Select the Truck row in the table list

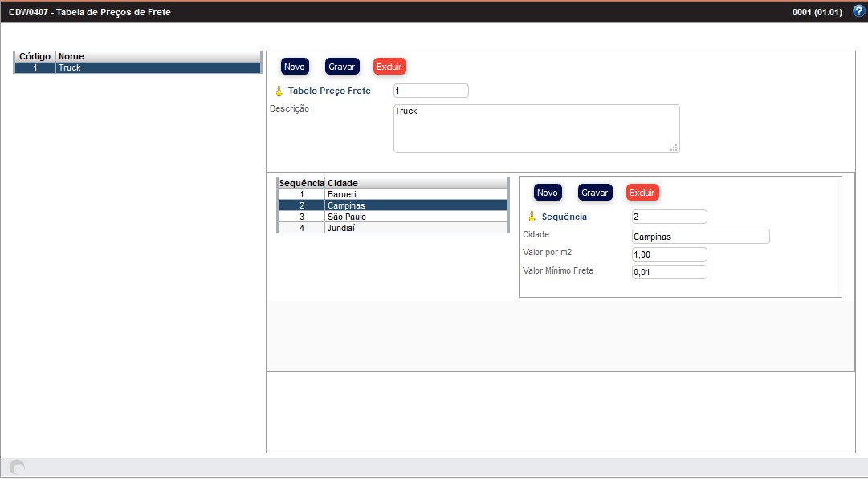pyautogui.click(x=137, y=68)
